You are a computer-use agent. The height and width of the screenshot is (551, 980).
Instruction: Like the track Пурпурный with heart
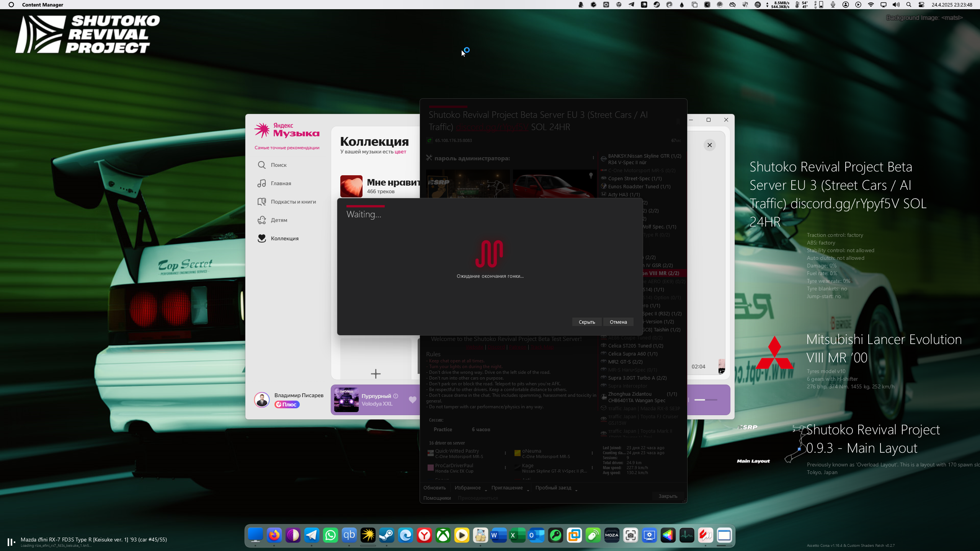click(x=413, y=400)
